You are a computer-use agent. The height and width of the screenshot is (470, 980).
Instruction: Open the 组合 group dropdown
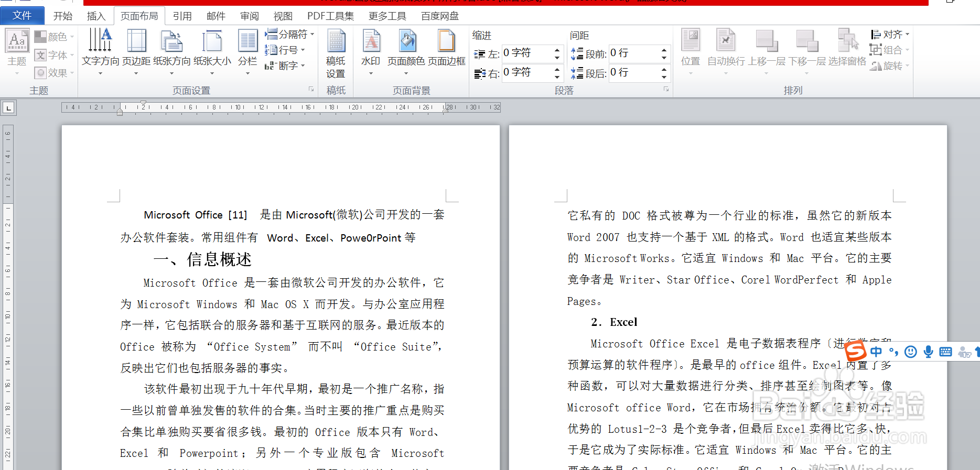coord(890,50)
